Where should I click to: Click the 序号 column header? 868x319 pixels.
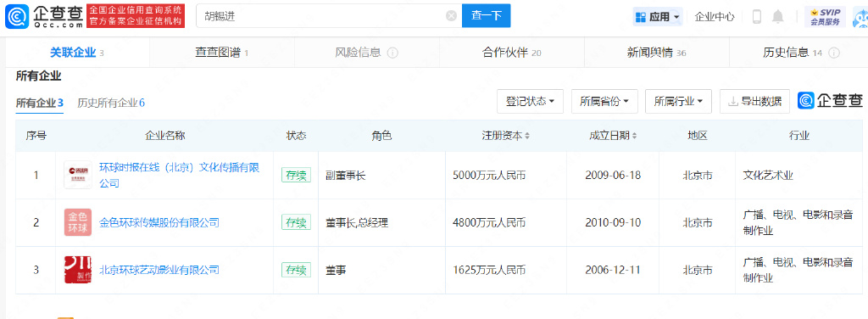click(x=36, y=136)
